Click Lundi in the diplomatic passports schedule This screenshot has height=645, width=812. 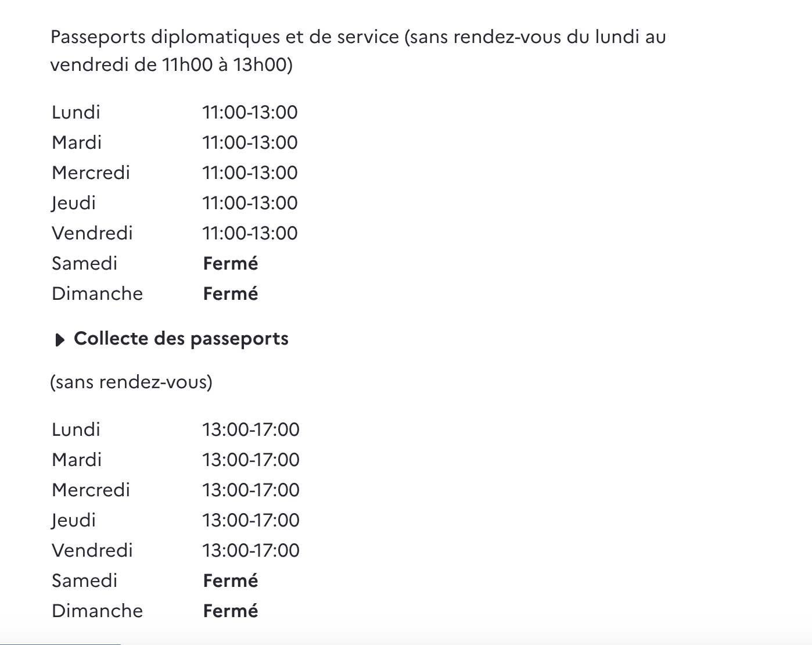pyautogui.click(x=76, y=112)
